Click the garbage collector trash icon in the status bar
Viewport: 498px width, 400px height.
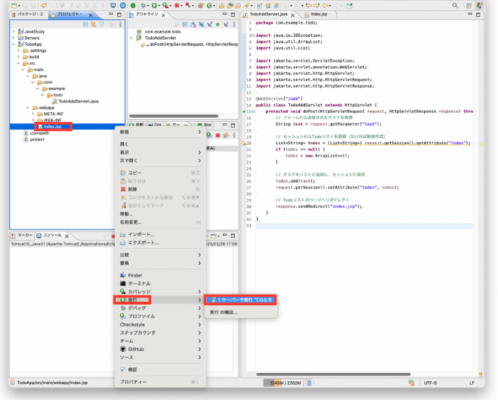(309, 383)
